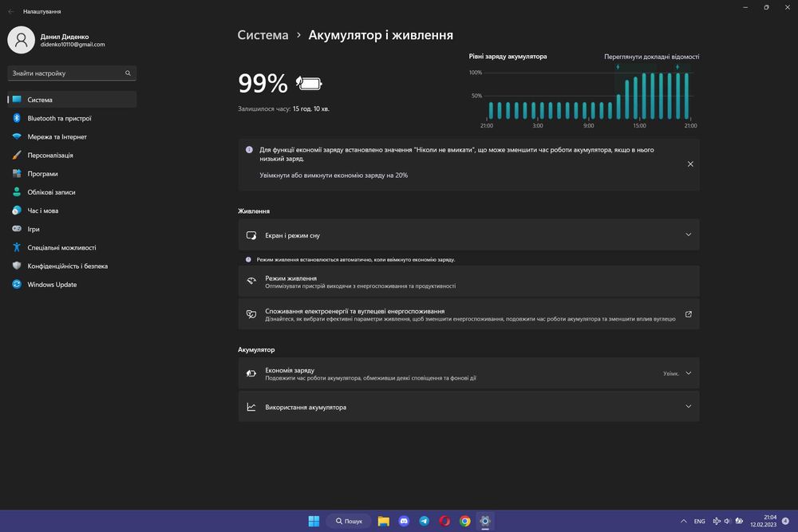Dismiss the battery saver info banner
Screen dimensions: 798x532
[x=690, y=164]
